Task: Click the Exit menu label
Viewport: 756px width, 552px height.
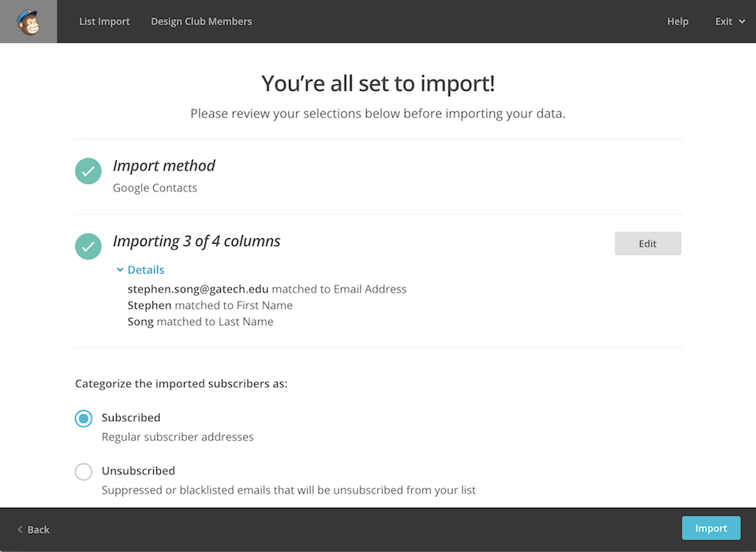Action: pyautogui.click(x=723, y=21)
